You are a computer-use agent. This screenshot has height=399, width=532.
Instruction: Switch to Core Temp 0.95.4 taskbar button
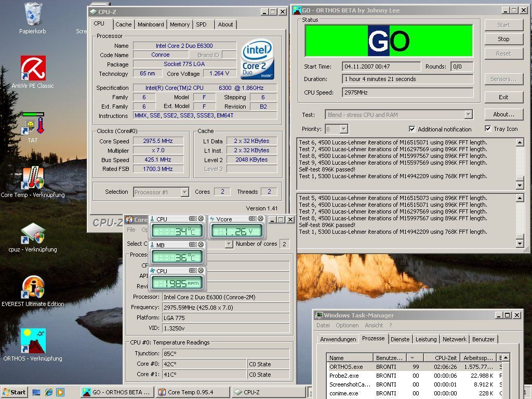point(193,392)
